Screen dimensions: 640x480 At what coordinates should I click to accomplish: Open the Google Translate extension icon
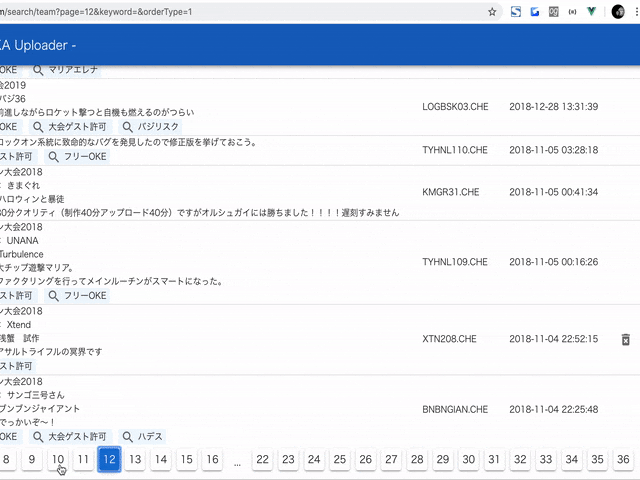point(535,12)
